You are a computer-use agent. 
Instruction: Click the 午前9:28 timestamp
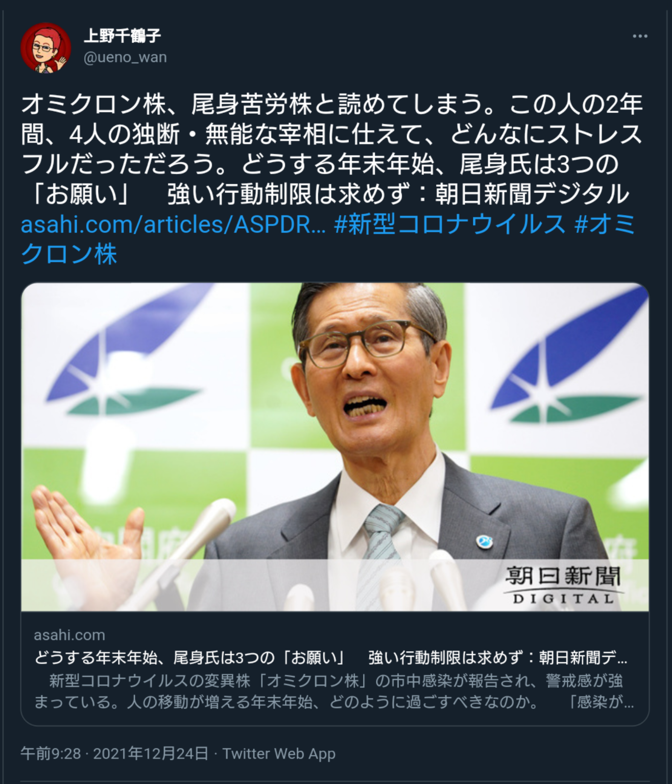(x=51, y=753)
